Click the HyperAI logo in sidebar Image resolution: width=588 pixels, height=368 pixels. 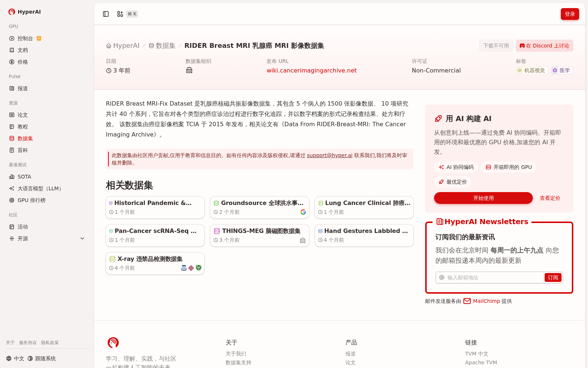(25, 12)
